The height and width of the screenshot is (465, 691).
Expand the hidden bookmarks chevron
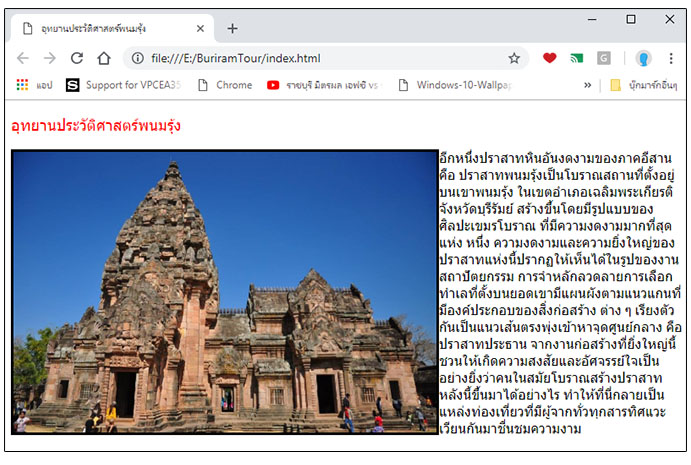pos(588,85)
